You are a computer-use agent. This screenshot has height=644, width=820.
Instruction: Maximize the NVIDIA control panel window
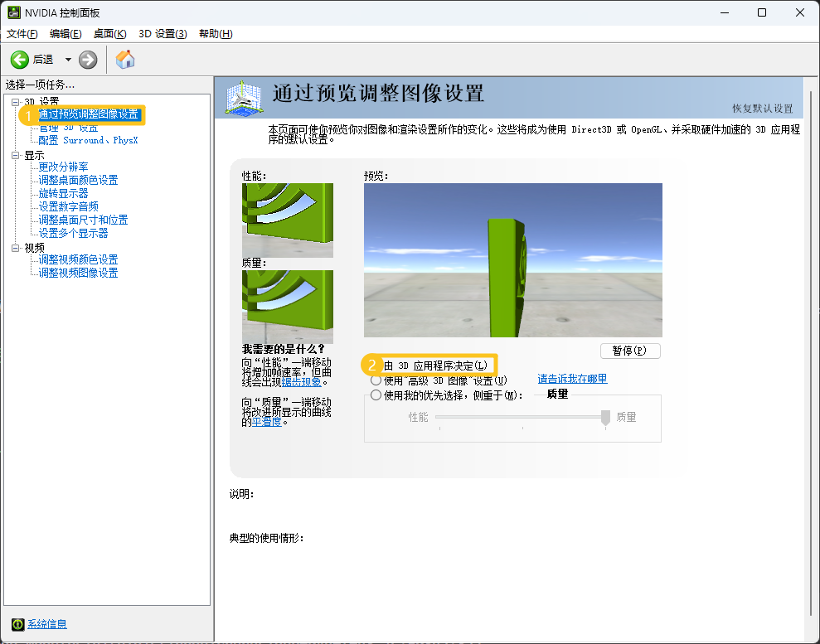click(x=762, y=12)
